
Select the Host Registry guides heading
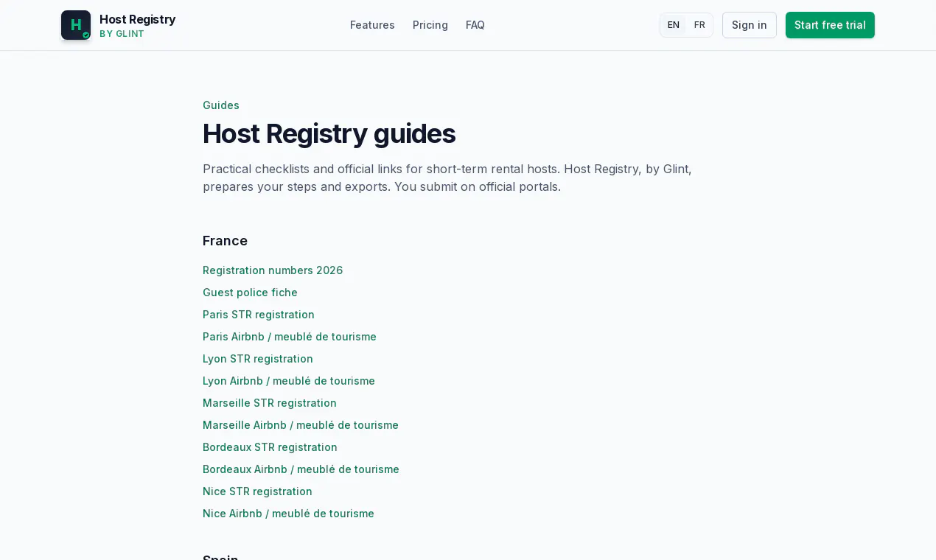click(329, 133)
